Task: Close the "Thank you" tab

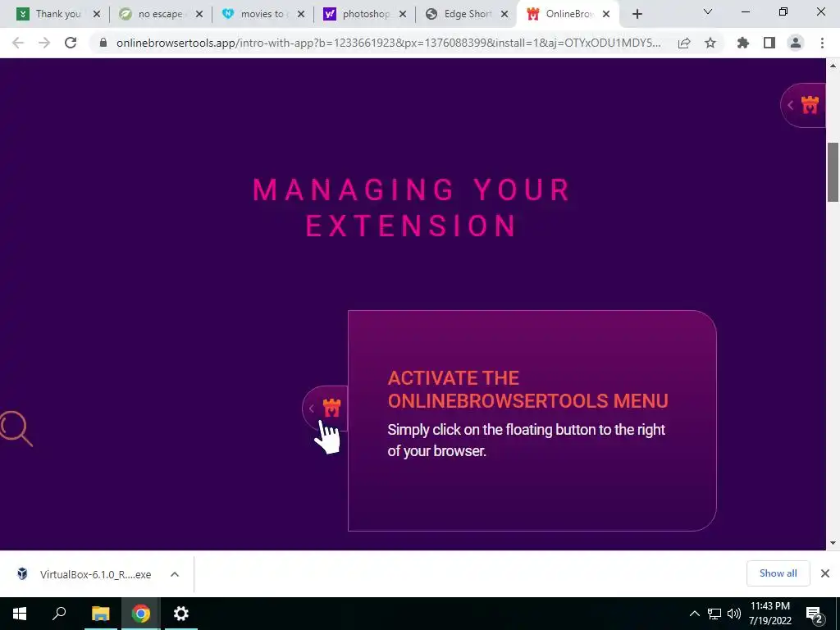Action: 97,15
